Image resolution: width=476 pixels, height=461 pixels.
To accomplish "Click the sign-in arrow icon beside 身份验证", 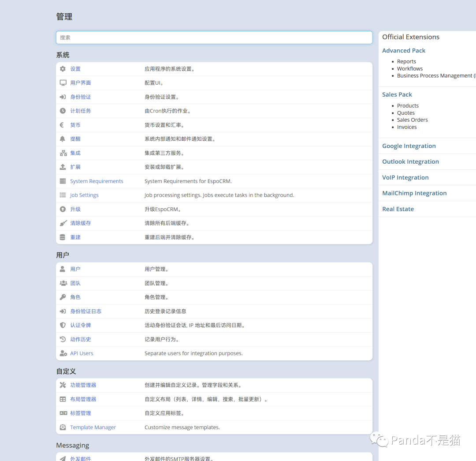I will [x=63, y=97].
